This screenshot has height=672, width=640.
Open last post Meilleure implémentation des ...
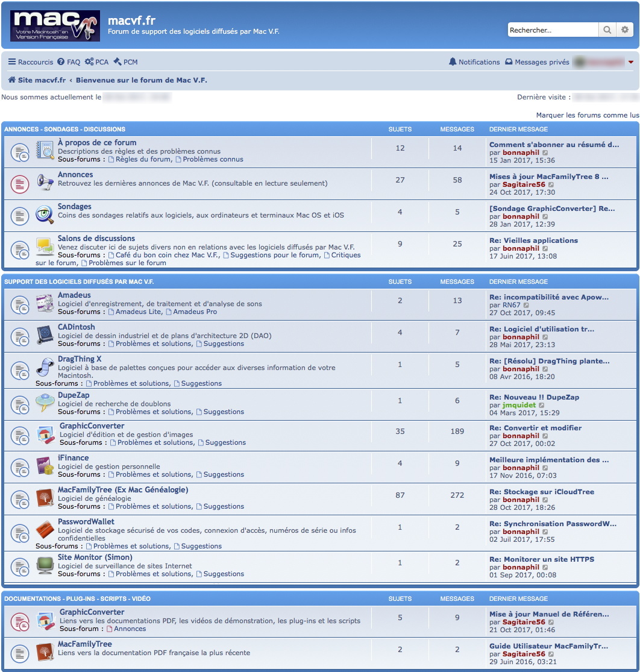point(549,459)
